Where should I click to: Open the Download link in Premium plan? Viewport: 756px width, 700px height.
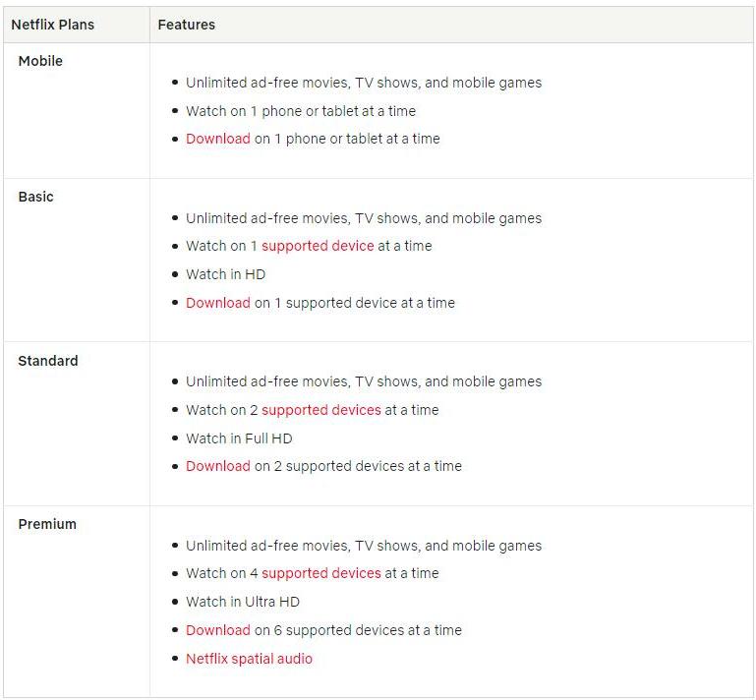tap(218, 630)
